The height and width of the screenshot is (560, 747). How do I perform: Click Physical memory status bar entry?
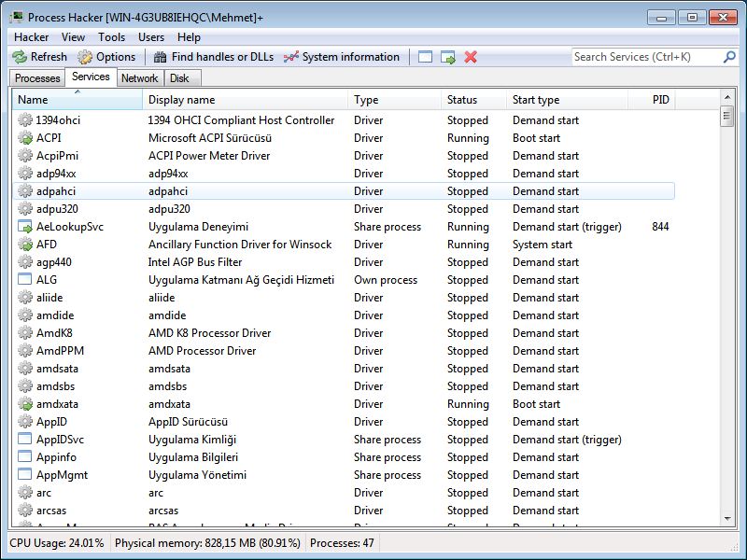tap(207, 543)
